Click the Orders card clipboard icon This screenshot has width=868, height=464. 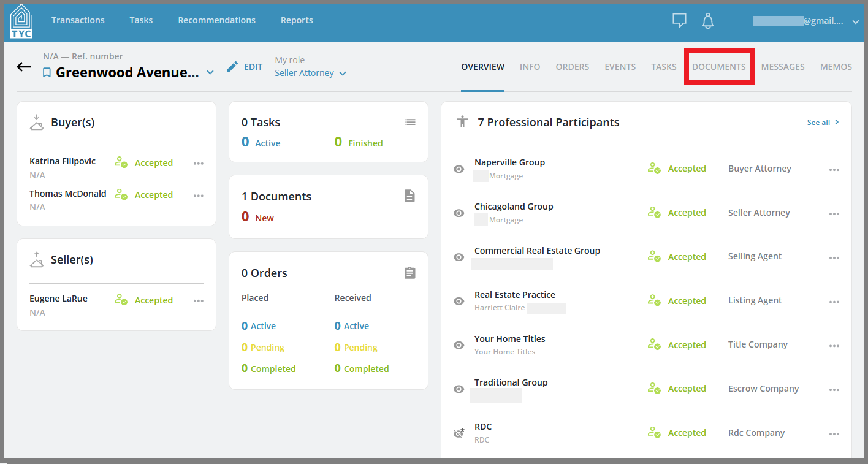pos(410,273)
